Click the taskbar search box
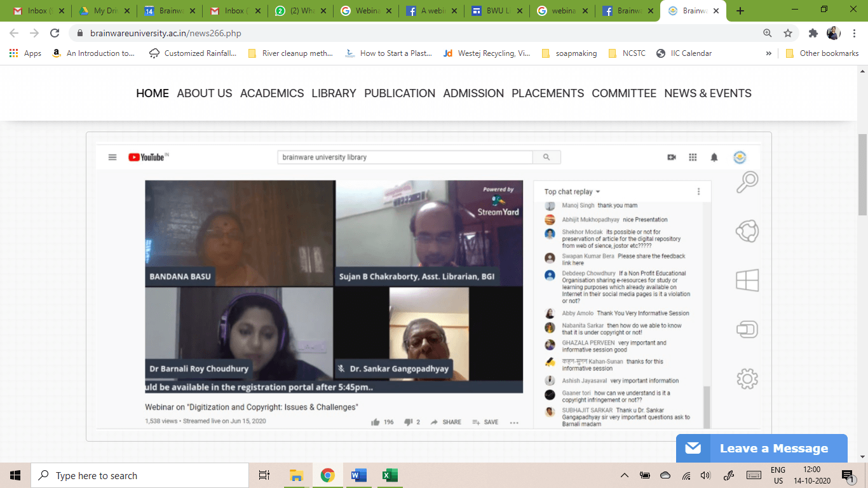This screenshot has width=868, height=488. [140, 475]
